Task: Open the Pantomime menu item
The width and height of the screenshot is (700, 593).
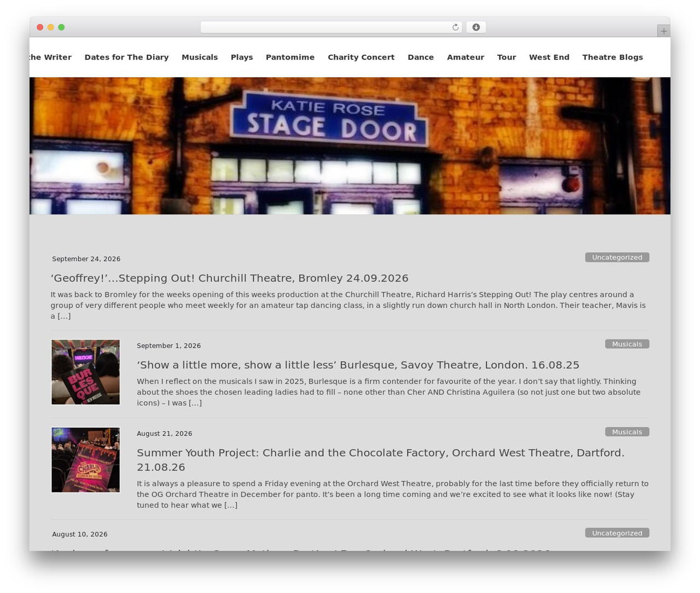Action: tap(290, 57)
